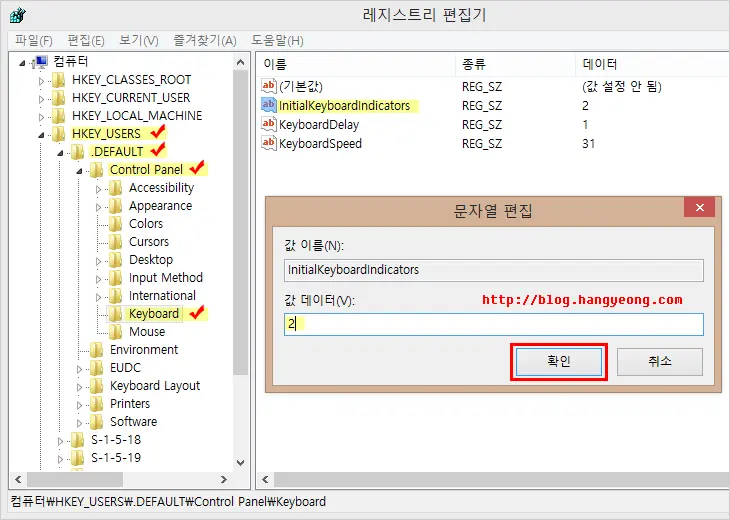Select the EUDC folder icon
The width and height of the screenshot is (730, 520).
tap(97, 368)
